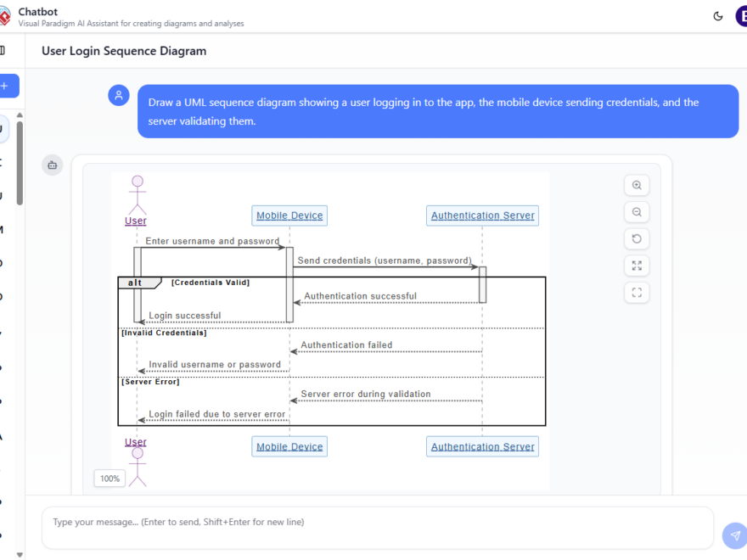Zoom in on the sequence diagram
The height and width of the screenshot is (560, 747).
click(637, 185)
